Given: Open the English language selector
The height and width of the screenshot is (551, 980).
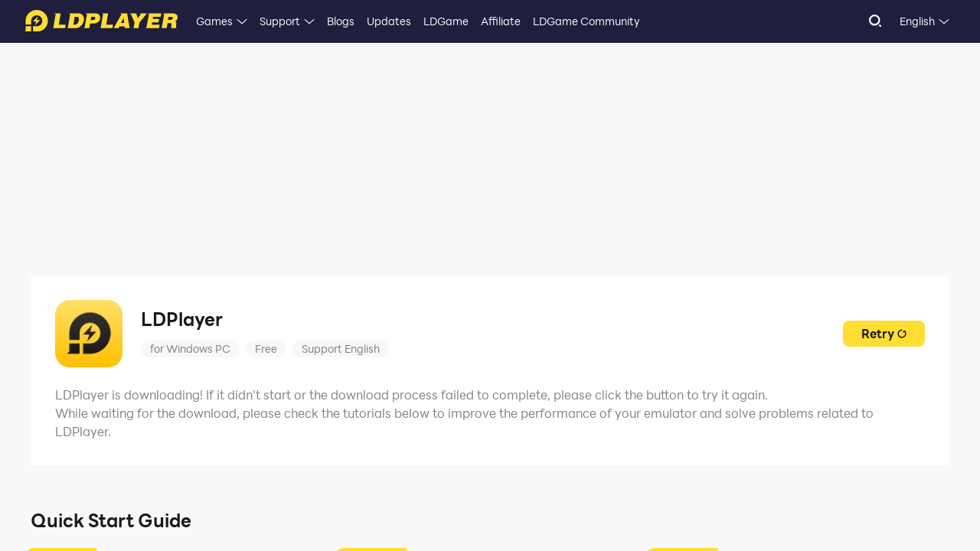Looking at the screenshot, I should (924, 21).
